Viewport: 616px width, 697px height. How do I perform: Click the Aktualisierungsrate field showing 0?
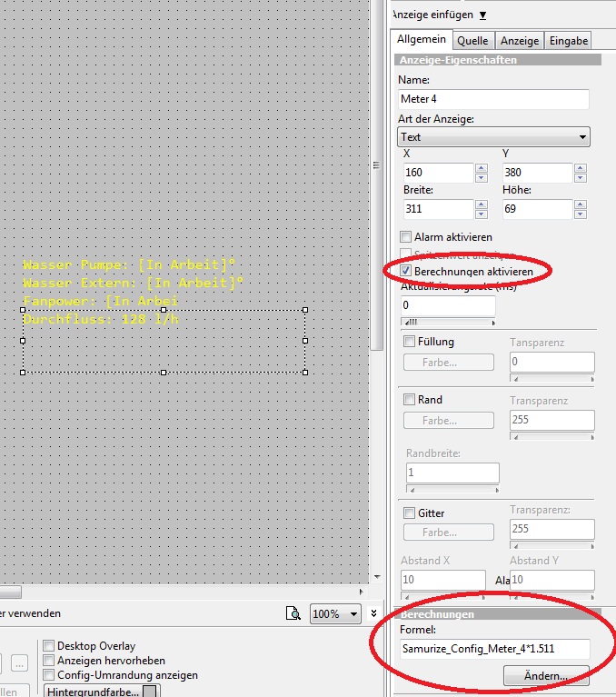pos(448,305)
